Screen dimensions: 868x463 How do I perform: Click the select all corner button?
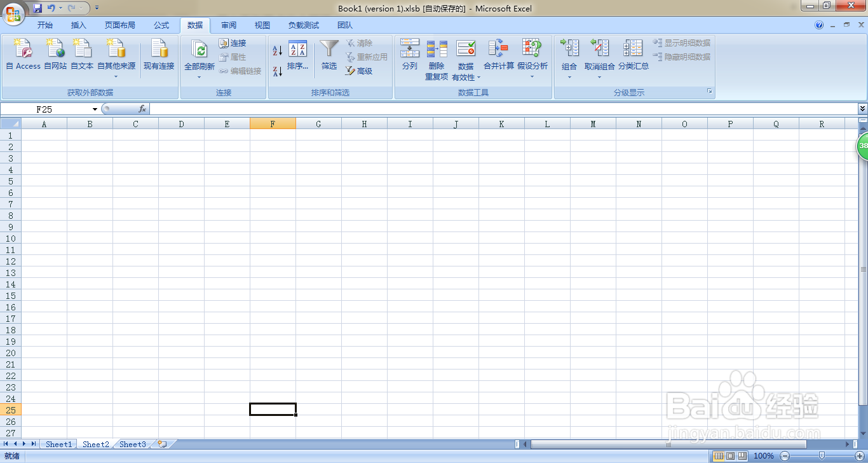click(x=11, y=123)
